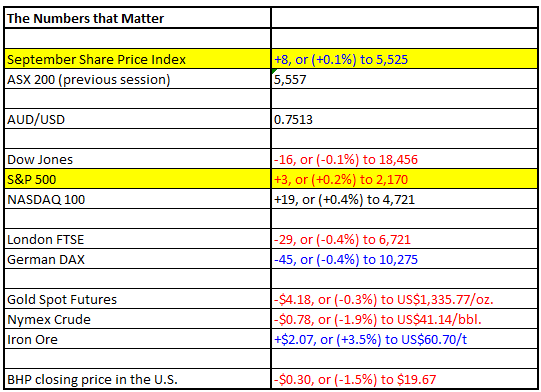
Task: Click the September Share Price Index cell
Action: (x=137, y=59)
